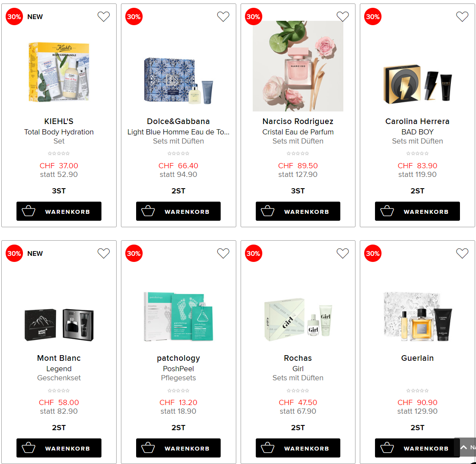The image size is (476, 464).
Task: Add Carolina Herrera BAD BOY to cart
Action: (x=417, y=211)
